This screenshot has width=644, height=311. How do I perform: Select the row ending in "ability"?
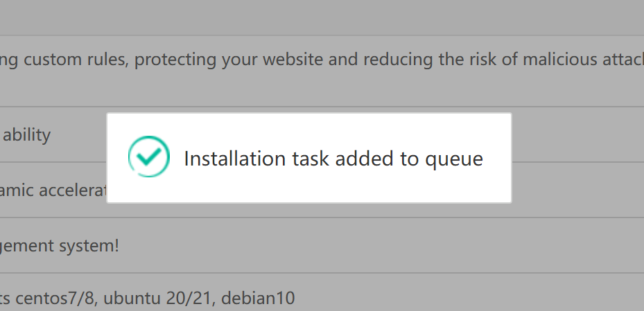coord(26,134)
